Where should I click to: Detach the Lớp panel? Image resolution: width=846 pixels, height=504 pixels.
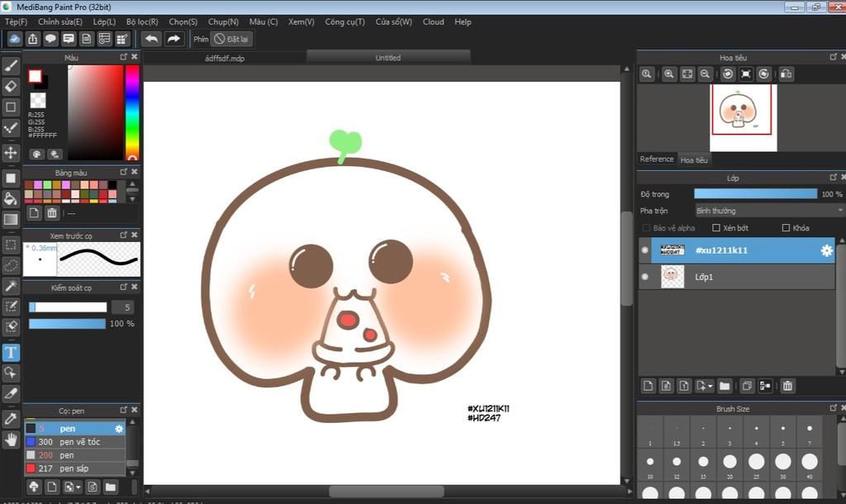[834, 177]
